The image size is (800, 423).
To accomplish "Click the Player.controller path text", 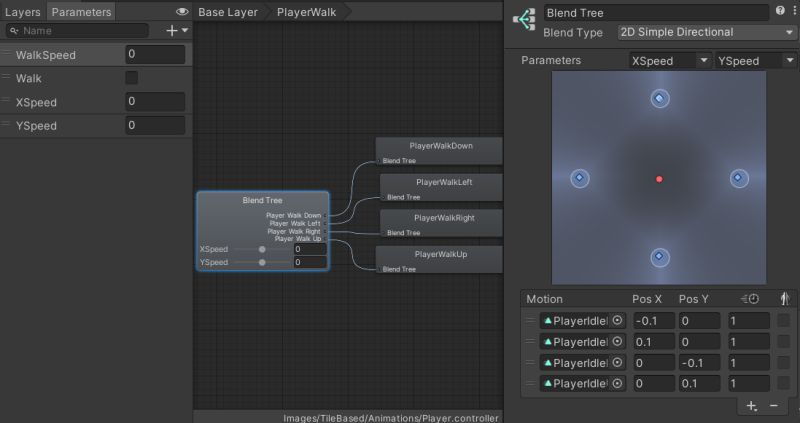I will (x=391, y=418).
